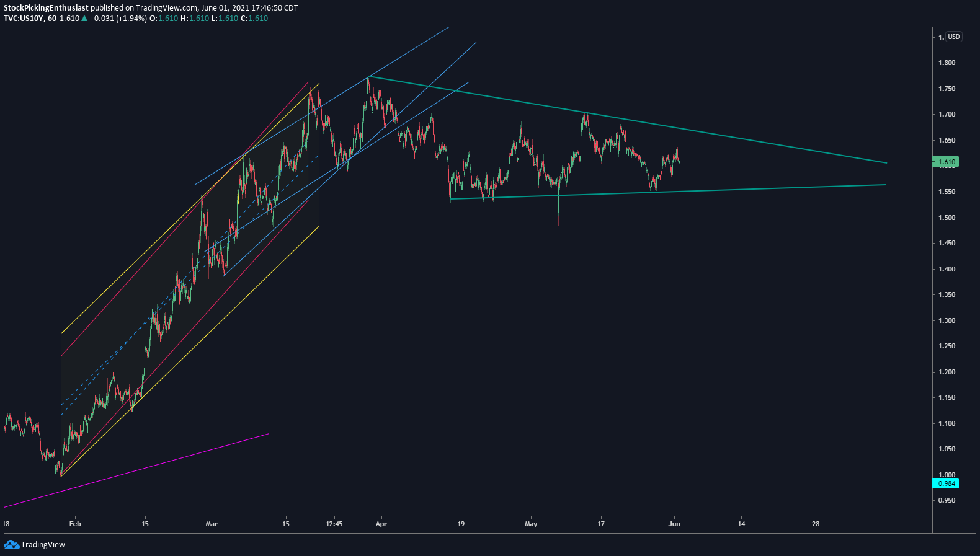The height and width of the screenshot is (556, 980).
Task: Click the 1.550 price axis label
Action: [947, 192]
